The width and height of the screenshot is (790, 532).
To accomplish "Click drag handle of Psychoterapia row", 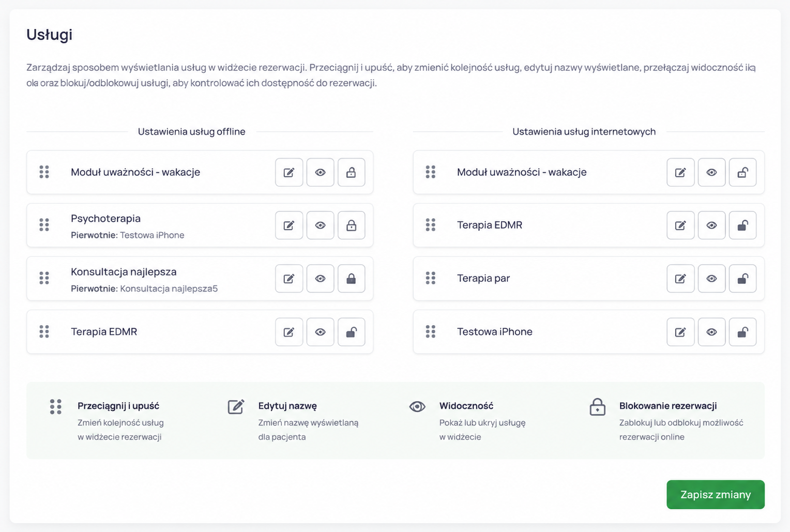I will coord(44,225).
